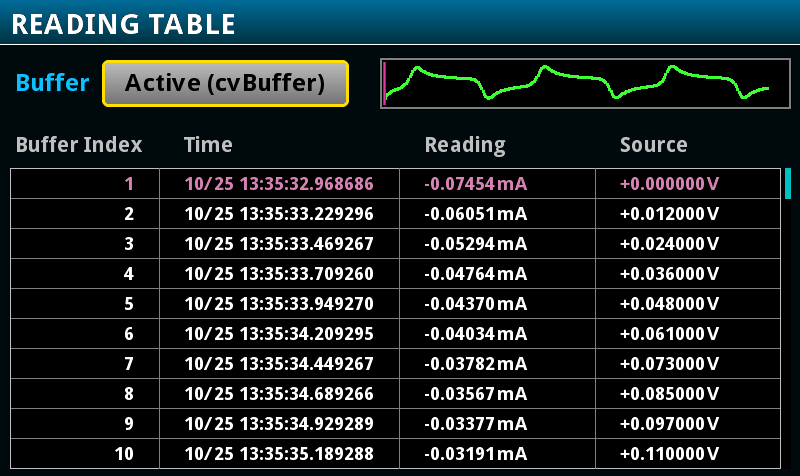Viewport: 800px width, 476px height.
Task: Click the source value +0.000000 V cell
Action: click(669, 184)
